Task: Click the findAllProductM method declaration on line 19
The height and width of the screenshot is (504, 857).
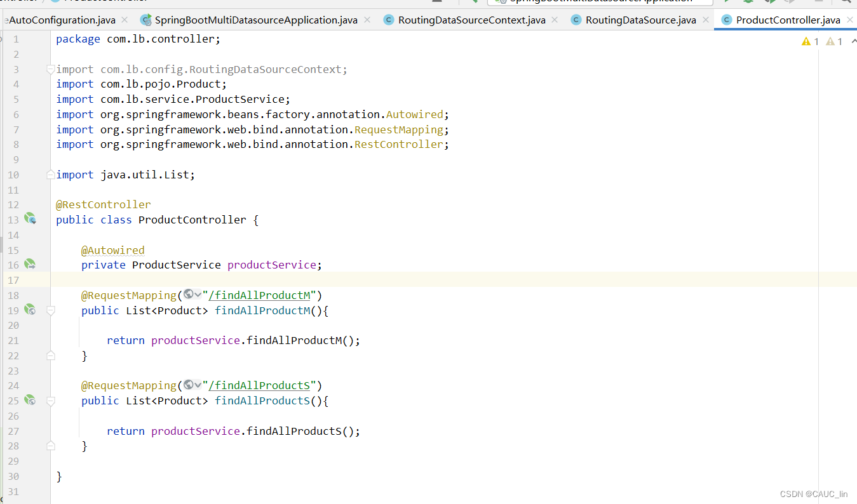Action: [x=262, y=310]
